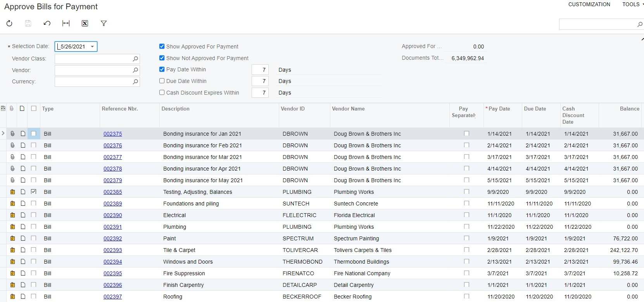This screenshot has width=644, height=302.
Task: Sort by Pay Date column header
Action: pyautogui.click(x=499, y=109)
